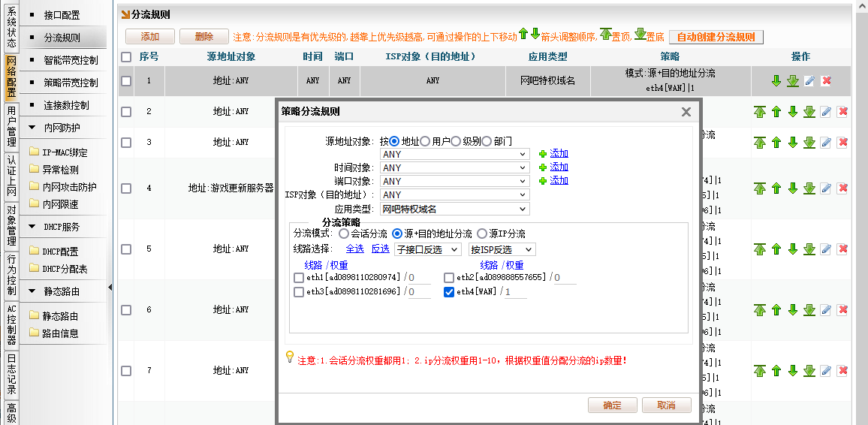Select the 会话分流 radio button
The height and width of the screenshot is (425, 868).
(343, 234)
